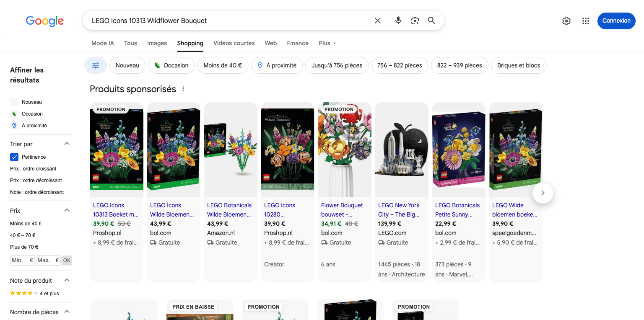
Task: Click Amazon.nl Wilde Bloemen product image
Action: 231,150
